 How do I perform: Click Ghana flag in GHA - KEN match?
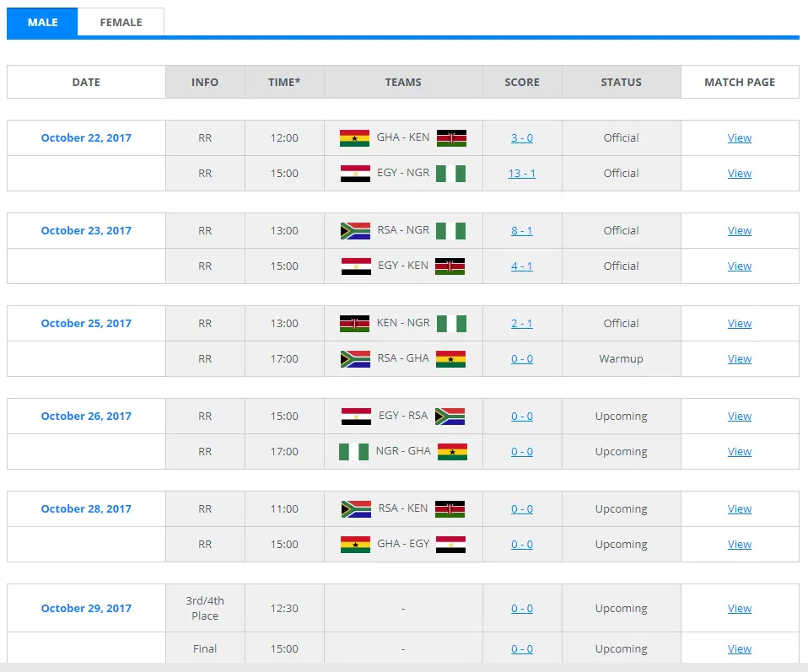(354, 138)
